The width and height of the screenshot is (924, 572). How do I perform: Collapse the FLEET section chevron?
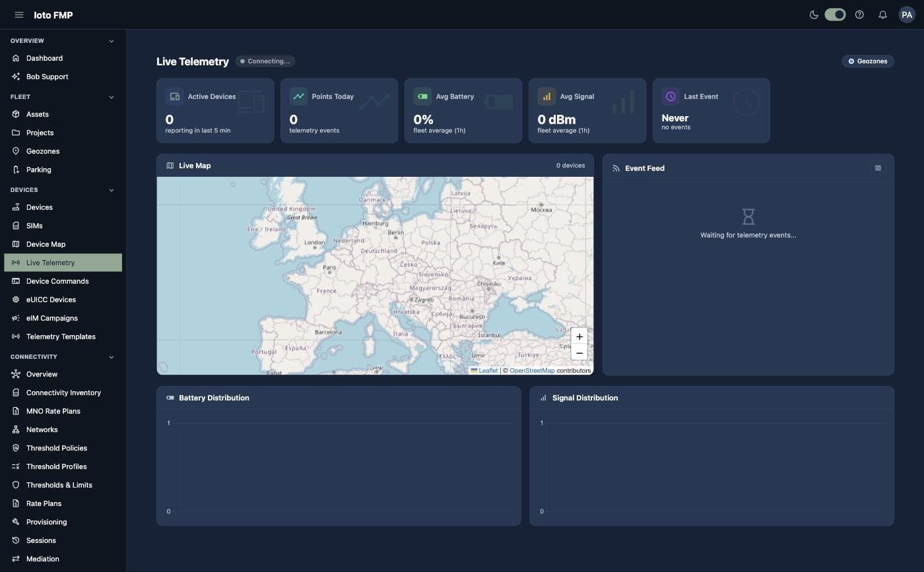click(111, 97)
